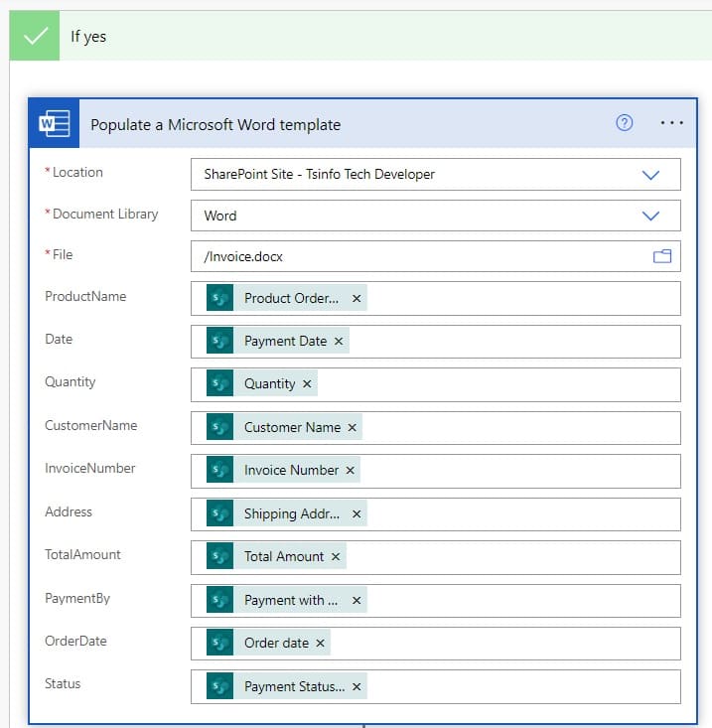Click inside the Quantity input field
The height and width of the screenshot is (728, 712).
pos(435,384)
